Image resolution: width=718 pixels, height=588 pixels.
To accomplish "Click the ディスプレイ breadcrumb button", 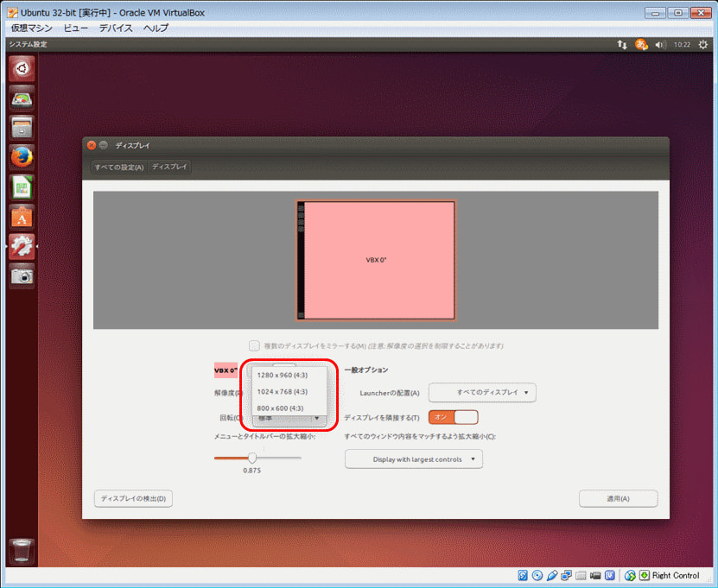I will click(169, 167).
